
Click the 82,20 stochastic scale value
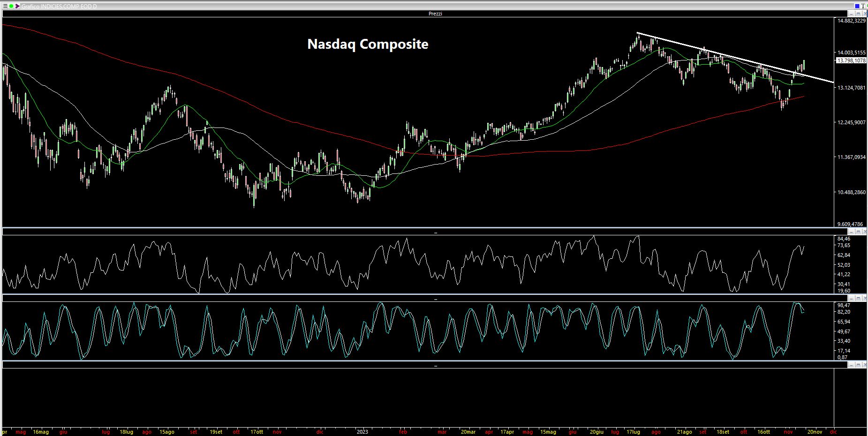point(844,312)
